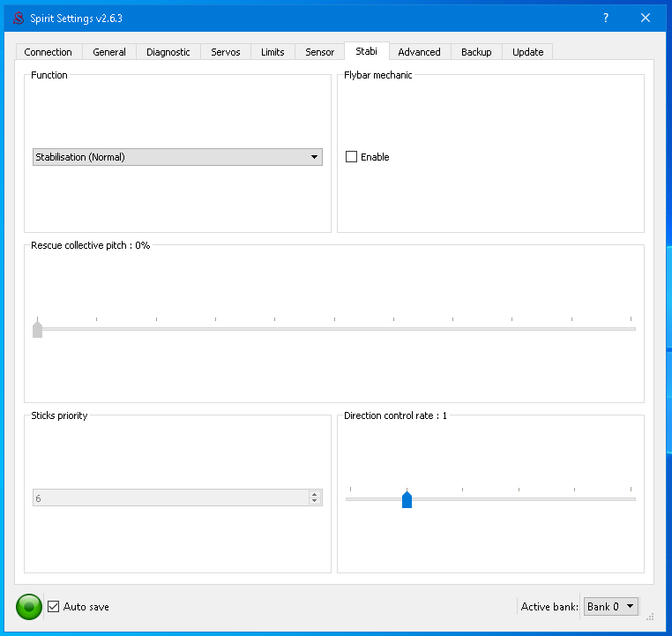Viewport: 672px width, 636px height.
Task: Click the Spirit logo in title bar
Action: [19, 19]
